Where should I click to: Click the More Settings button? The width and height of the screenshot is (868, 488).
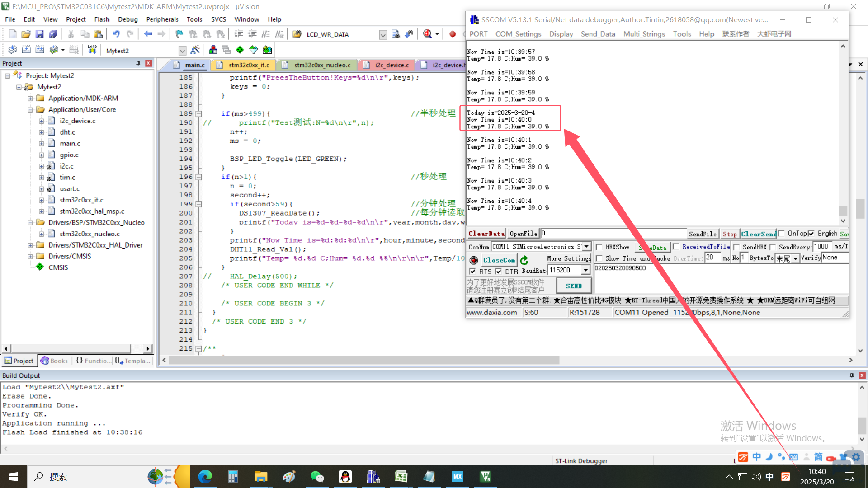[x=569, y=258]
